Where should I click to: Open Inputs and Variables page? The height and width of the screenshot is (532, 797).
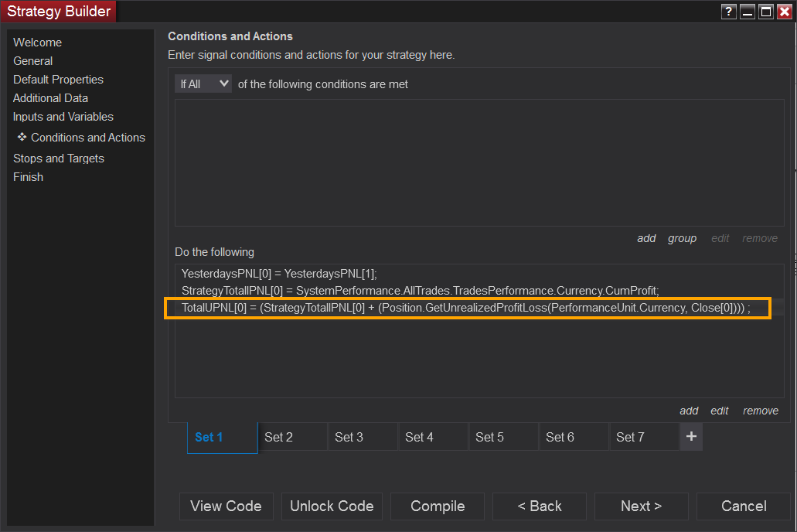pyautogui.click(x=63, y=117)
